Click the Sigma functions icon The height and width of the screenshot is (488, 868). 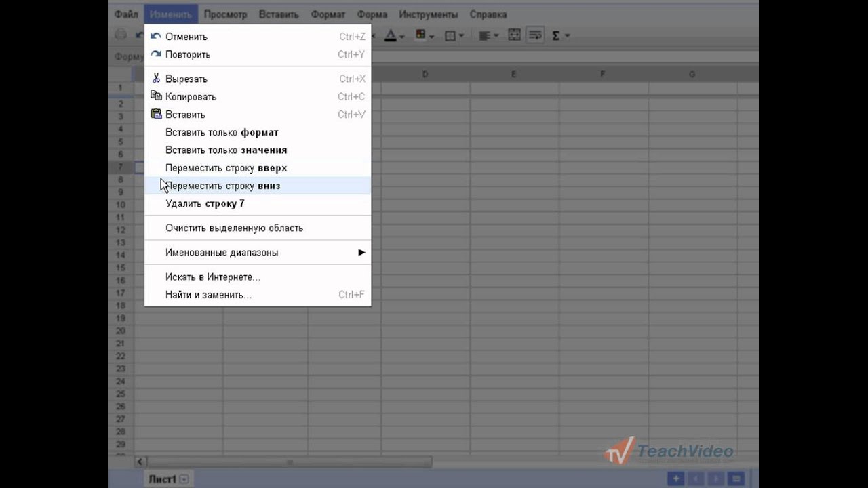[x=555, y=35]
